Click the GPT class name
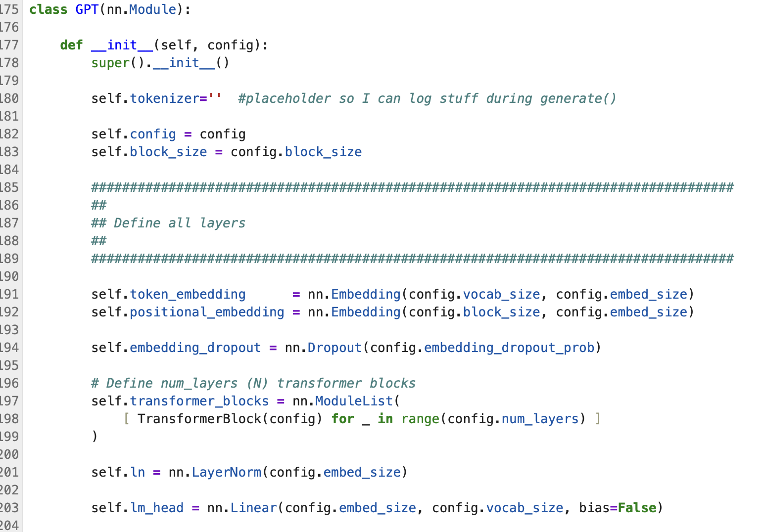The image size is (765, 532). pyautogui.click(x=87, y=9)
